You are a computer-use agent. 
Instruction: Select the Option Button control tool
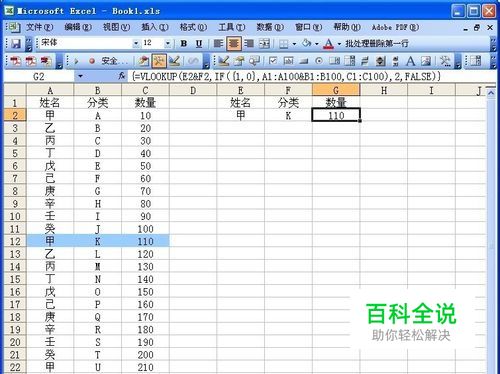coord(319,61)
